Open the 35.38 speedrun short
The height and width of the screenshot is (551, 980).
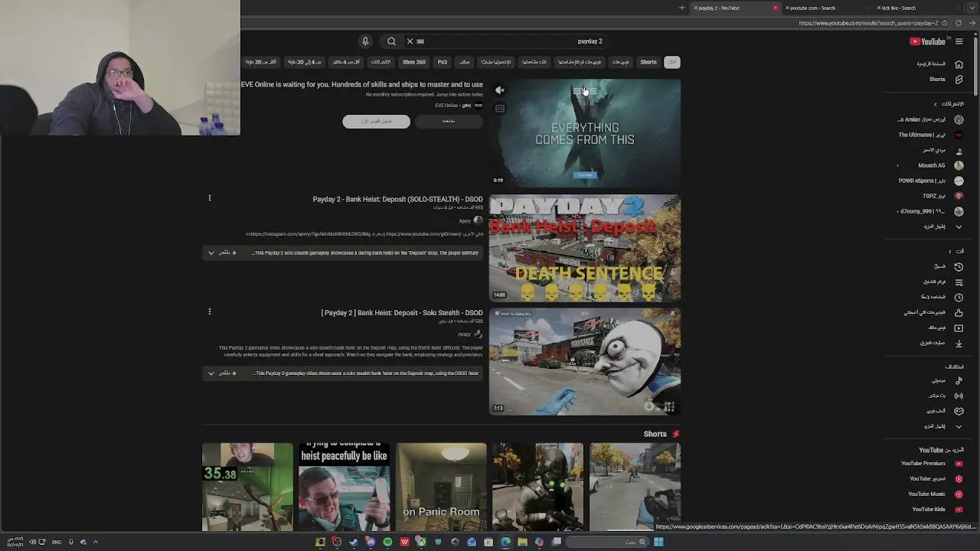[x=247, y=487]
